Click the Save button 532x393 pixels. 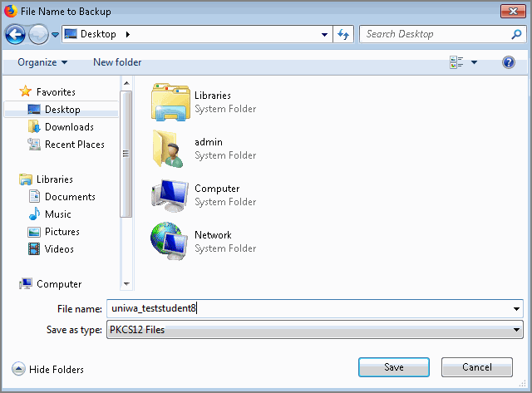(x=394, y=367)
